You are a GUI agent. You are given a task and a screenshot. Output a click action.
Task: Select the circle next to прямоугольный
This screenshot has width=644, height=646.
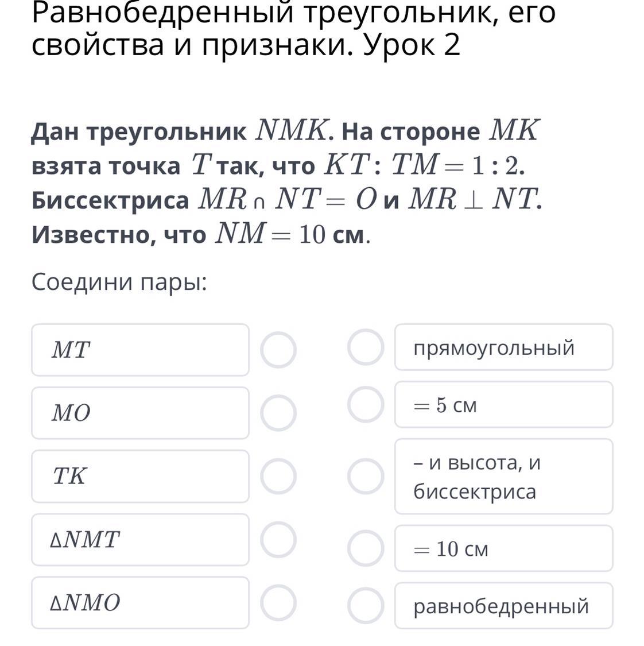coord(366,347)
